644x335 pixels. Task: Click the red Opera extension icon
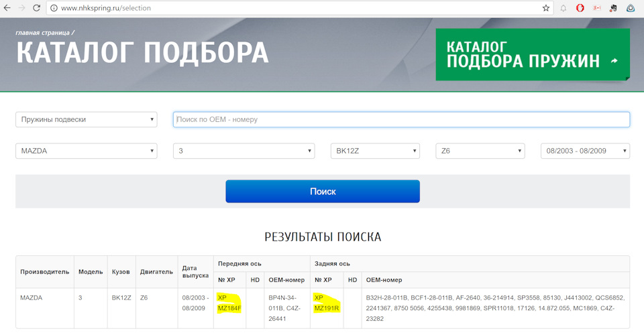(x=580, y=8)
